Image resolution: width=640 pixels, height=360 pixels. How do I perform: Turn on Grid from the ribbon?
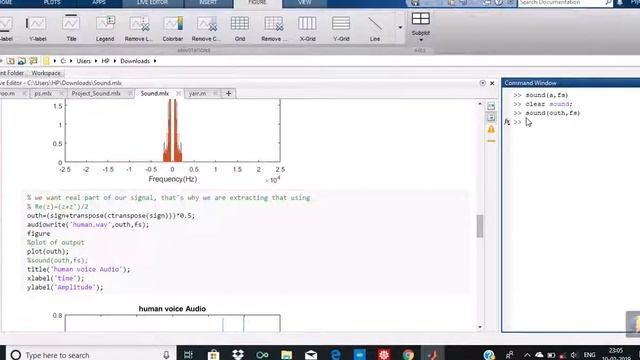(240, 28)
